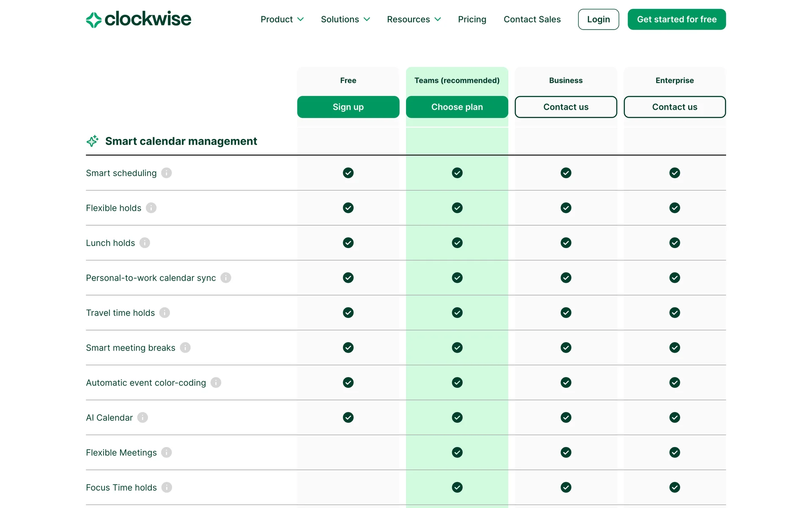Click info icon beside Travel time holds

(165, 313)
